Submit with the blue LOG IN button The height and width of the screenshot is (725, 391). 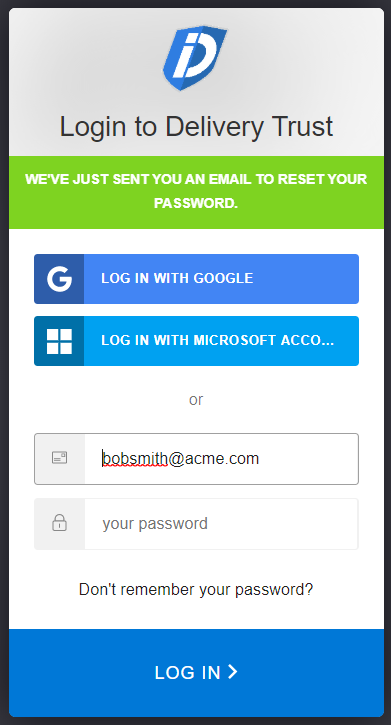click(x=196, y=673)
